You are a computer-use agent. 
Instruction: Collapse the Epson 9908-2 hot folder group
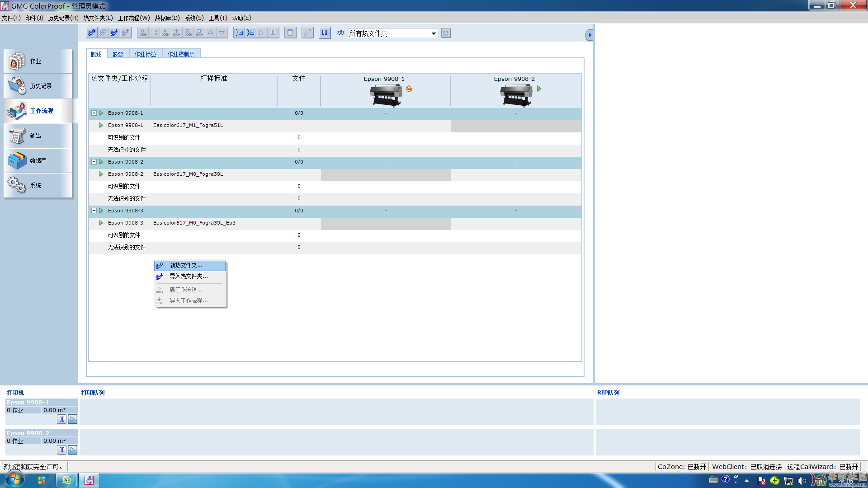[94, 162]
